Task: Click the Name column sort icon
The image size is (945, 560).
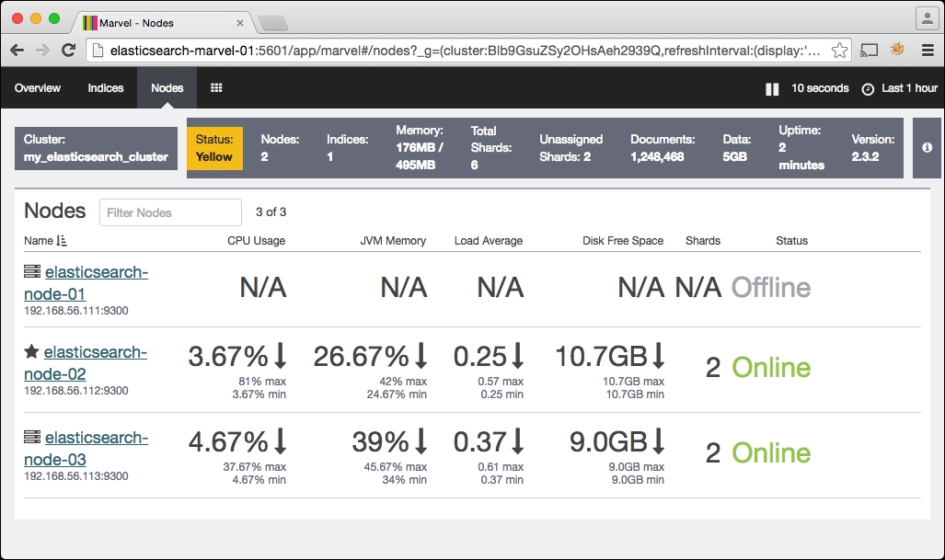Action: click(62, 240)
